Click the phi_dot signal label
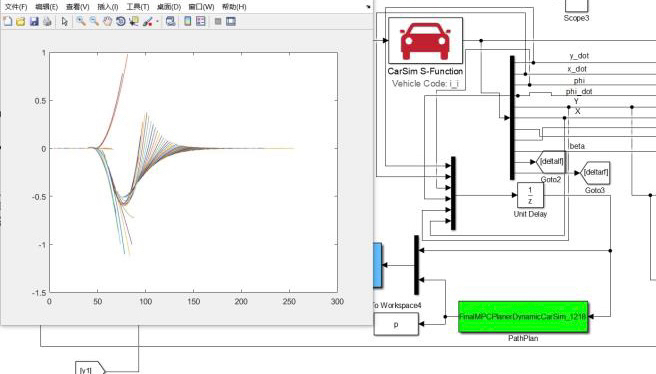Image resolution: width=656 pixels, height=374 pixels. (x=579, y=91)
